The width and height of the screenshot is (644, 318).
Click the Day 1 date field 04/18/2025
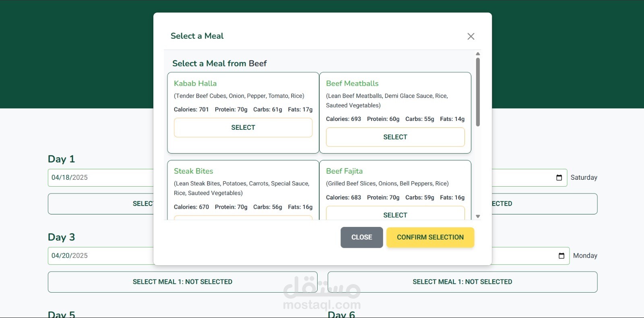tap(101, 178)
